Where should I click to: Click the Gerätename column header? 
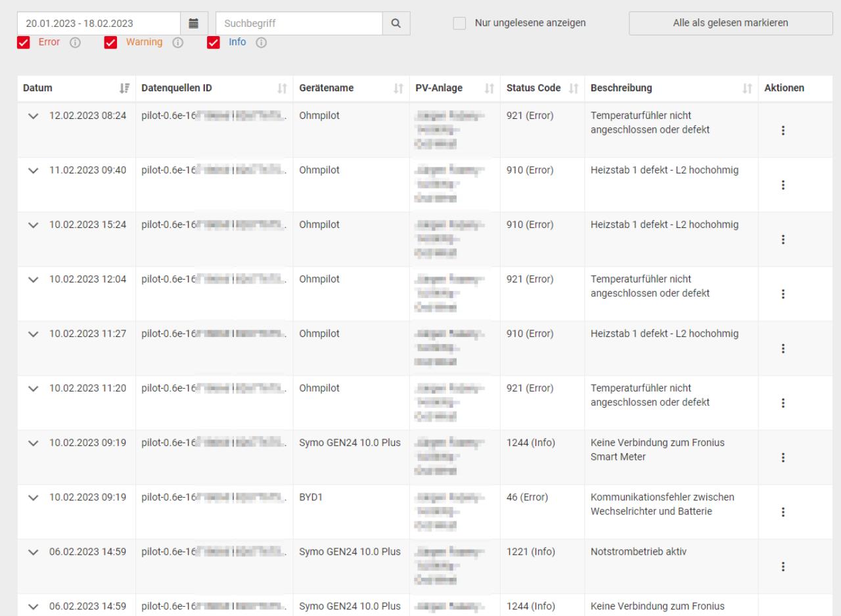[351, 88]
